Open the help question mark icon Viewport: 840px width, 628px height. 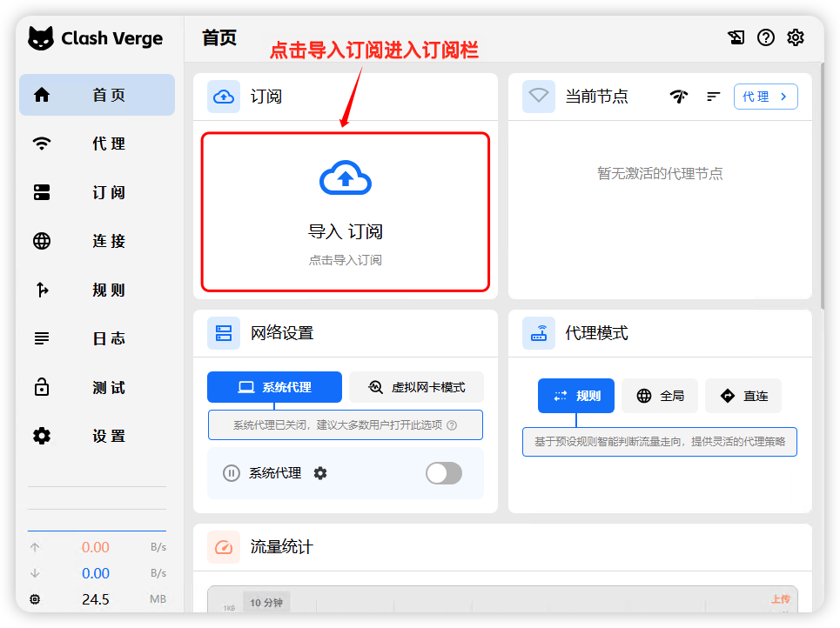(x=765, y=37)
